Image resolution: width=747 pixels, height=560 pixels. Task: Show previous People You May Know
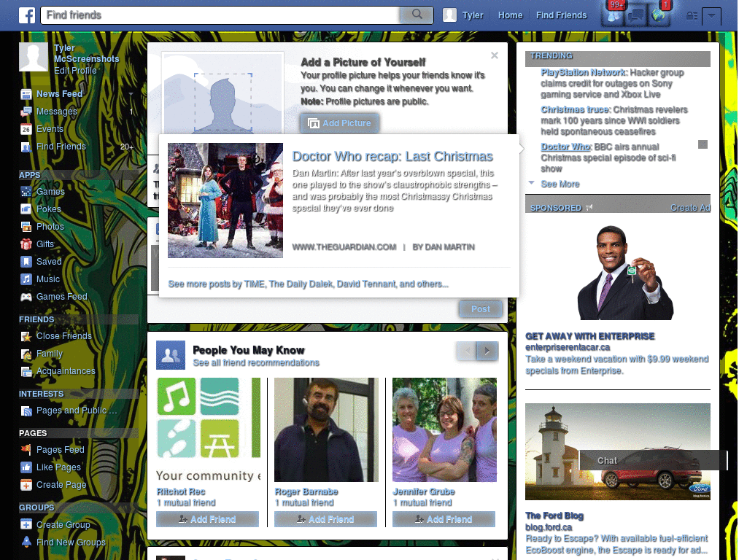point(467,351)
